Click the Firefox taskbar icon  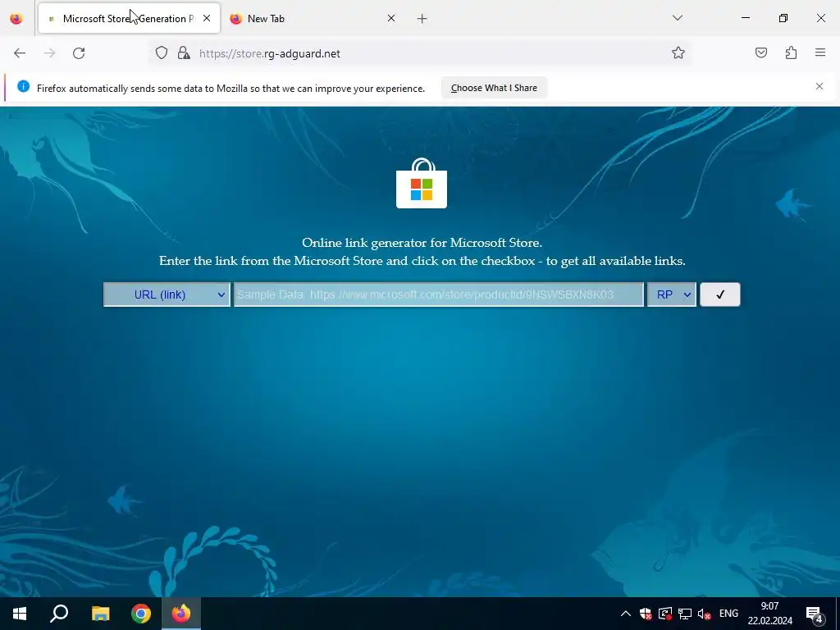pos(181,614)
